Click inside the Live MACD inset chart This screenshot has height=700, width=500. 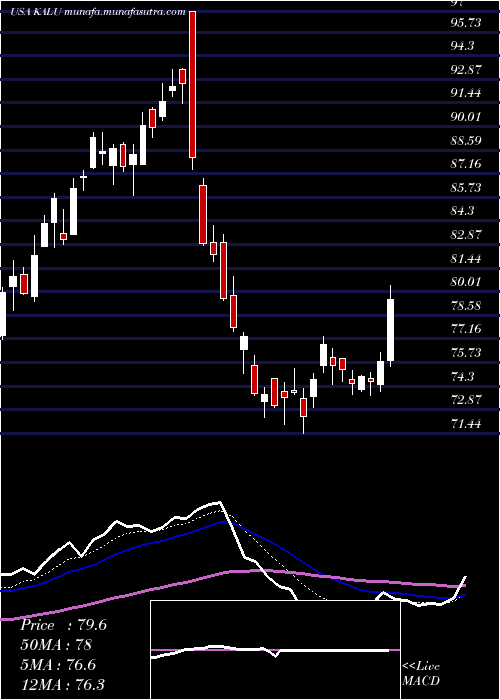(x=275, y=650)
